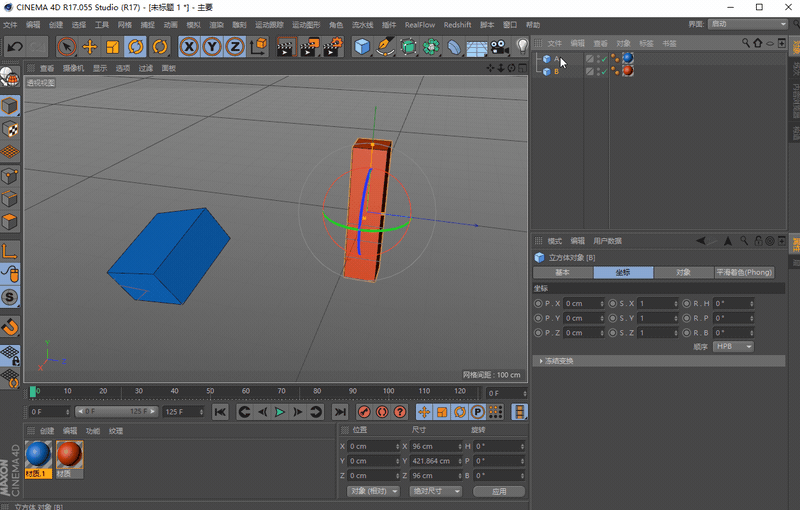Viewport: 800px width, 510px height.
Task: Open the HPB rotation order dropdown
Action: [733, 346]
